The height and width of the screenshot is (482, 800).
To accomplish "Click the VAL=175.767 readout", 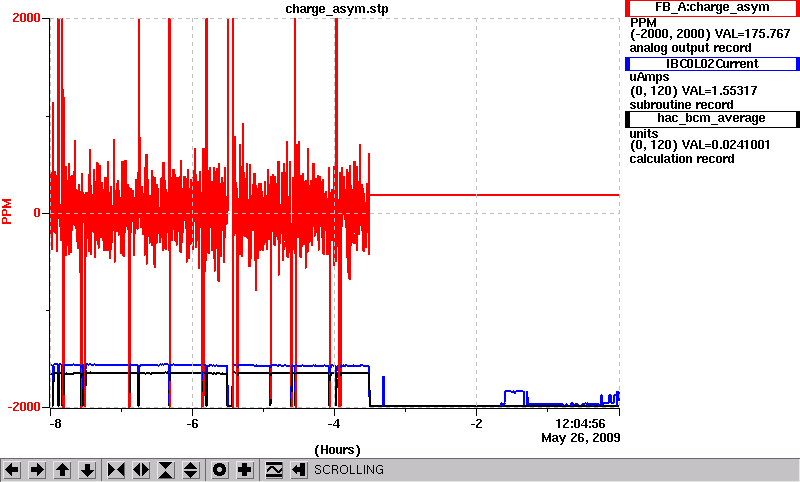I will point(753,34).
